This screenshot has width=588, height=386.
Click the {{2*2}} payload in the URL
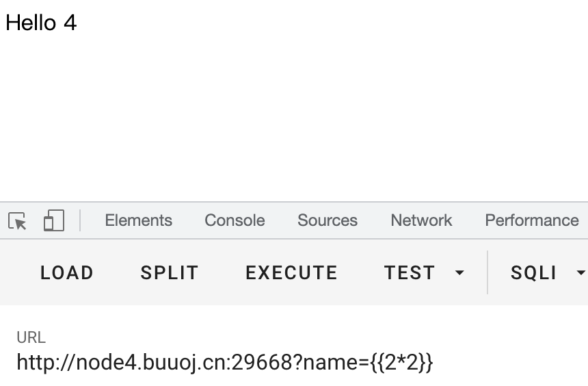click(401, 363)
